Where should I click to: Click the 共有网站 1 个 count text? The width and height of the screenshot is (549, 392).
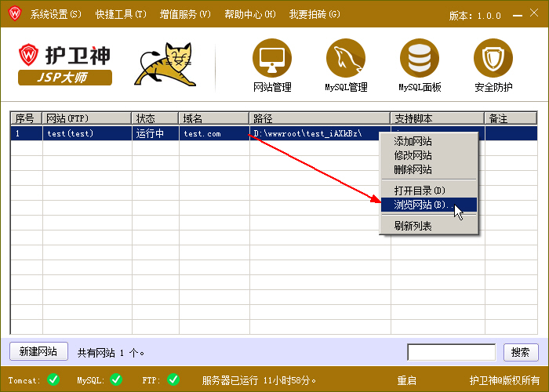(x=111, y=353)
